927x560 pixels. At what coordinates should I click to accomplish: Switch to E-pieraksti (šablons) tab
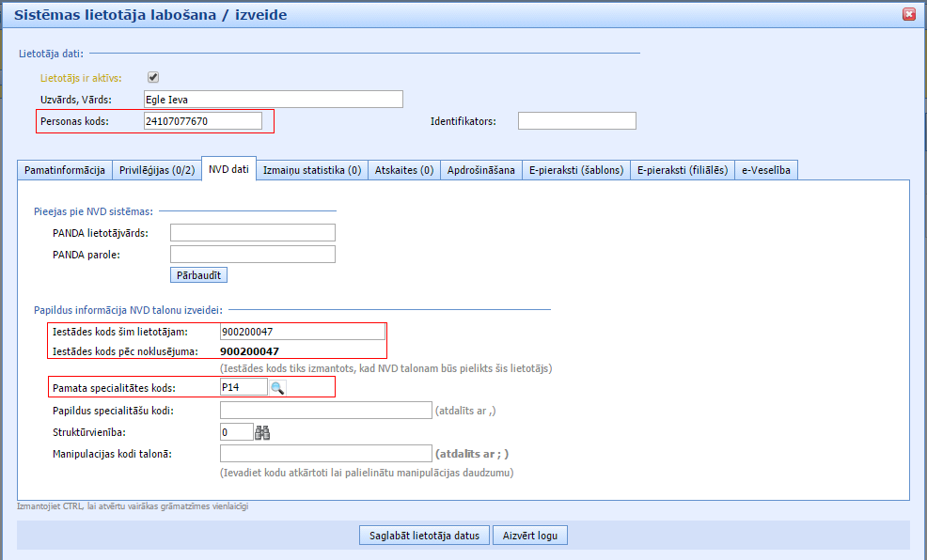pos(575,170)
